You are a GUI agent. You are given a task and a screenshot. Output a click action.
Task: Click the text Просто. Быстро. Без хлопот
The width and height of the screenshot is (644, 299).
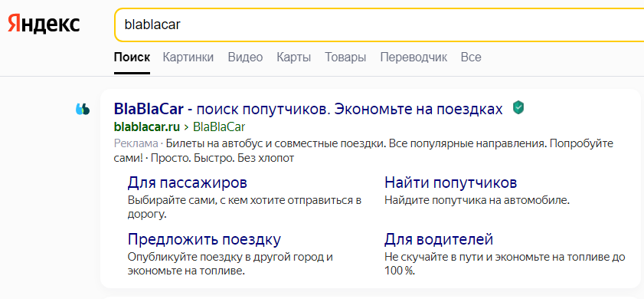223,158
